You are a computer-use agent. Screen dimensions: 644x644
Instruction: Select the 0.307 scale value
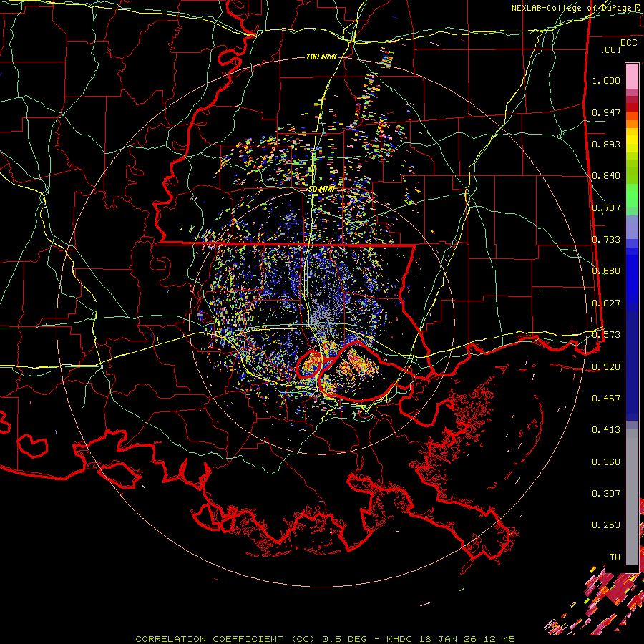(x=606, y=494)
